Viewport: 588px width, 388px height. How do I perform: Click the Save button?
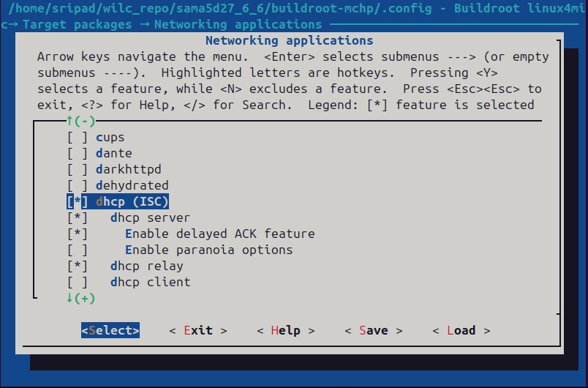[374, 330]
